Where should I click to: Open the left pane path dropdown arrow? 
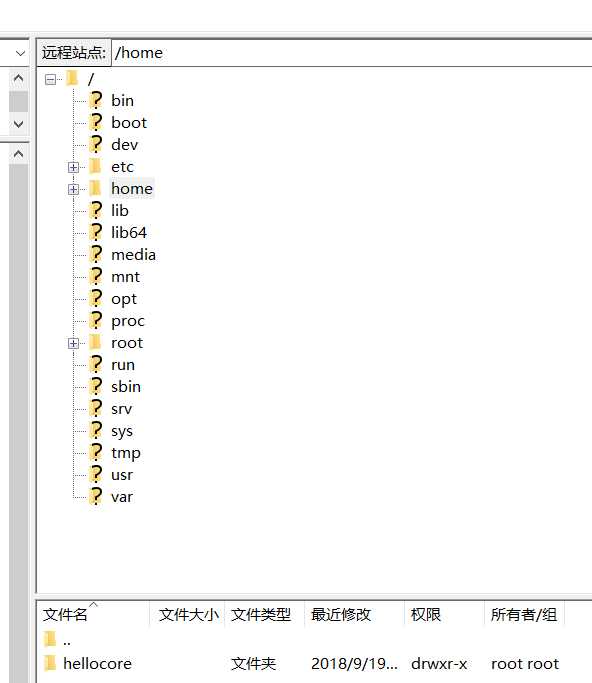coord(20,53)
